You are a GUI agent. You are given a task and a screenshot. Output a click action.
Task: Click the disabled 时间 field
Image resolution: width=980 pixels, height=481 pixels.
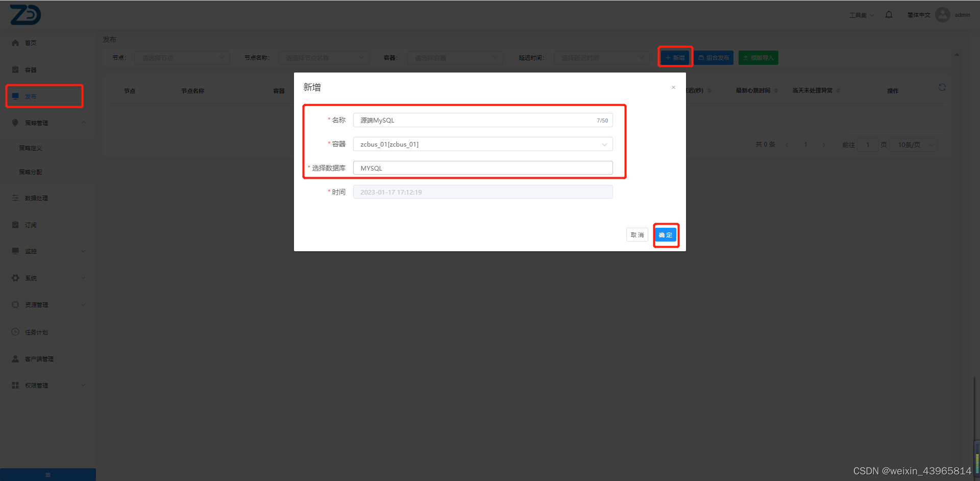[x=483, y=192]
